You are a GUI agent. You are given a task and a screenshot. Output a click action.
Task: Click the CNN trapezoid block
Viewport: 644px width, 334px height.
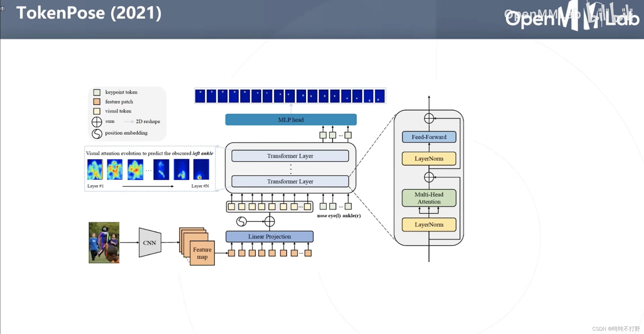[150, 243]
